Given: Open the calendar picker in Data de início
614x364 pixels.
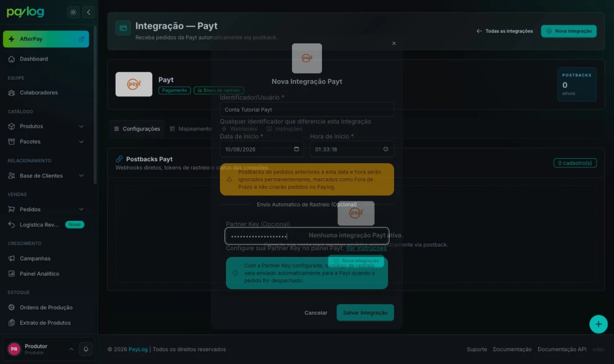Looking at the screenshot, I should point(296,149).
